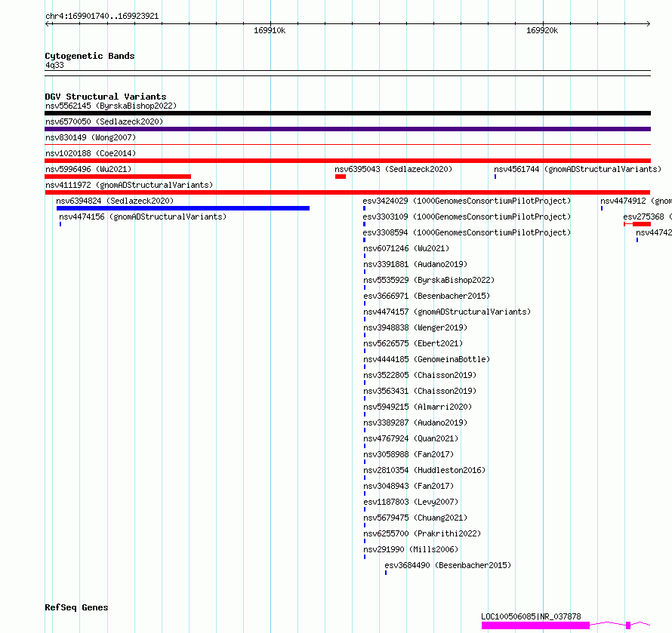The height and width of the screenshot is (633, 672).
Task: Click nsv4474912 variant label
Action: click(636, 201)
